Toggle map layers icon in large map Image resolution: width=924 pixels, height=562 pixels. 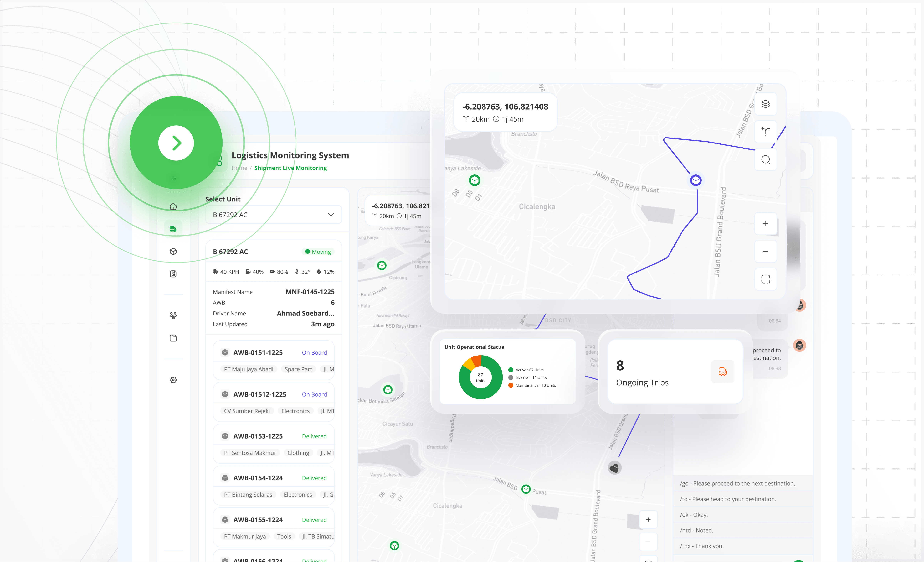click(x=765, y=104)
